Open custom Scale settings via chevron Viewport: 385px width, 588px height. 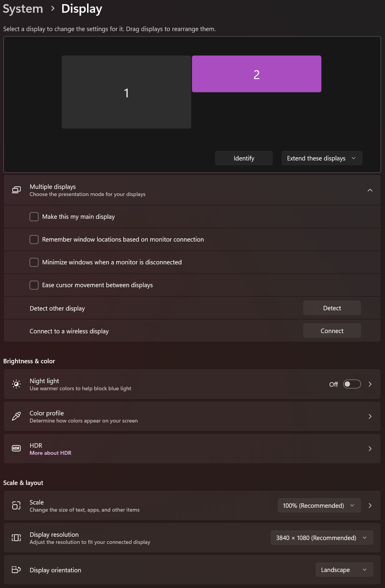click(370, 506)
